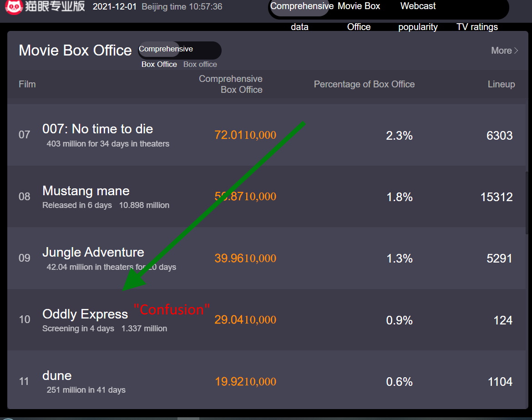Open the Comprehensive data tab

pos(300,15)
